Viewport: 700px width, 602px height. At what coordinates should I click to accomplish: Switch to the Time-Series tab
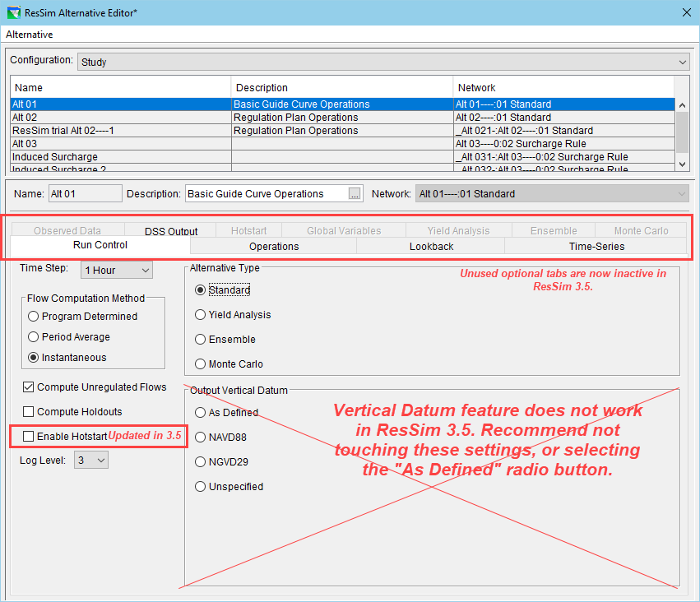[596, 247]
